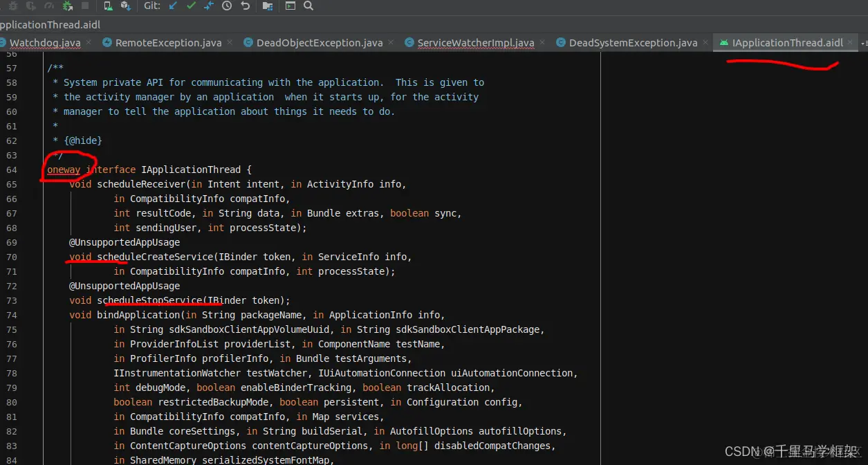Click 'scheduleStopService' method name
This screenshot has width=868, height=465.
[x=149, y=300]
